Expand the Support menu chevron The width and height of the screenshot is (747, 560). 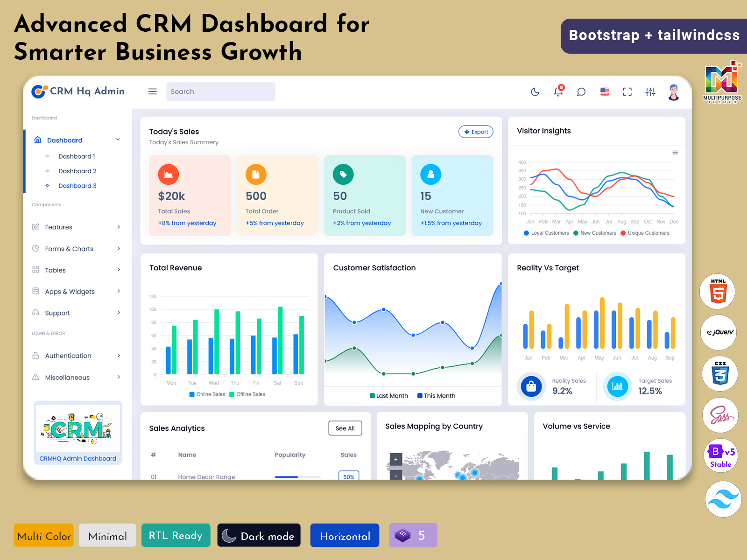pyautogui.click(x=119, y=313)
